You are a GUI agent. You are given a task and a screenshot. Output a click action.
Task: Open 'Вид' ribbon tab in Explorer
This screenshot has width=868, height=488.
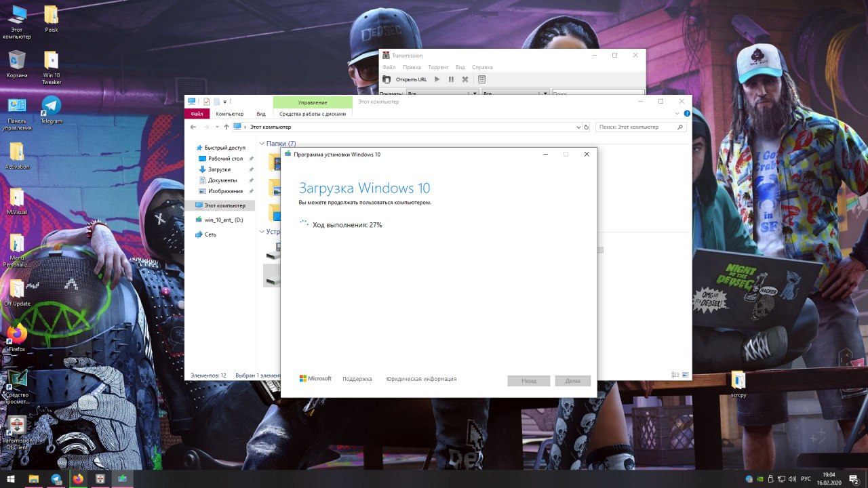(x=261, y=114)
